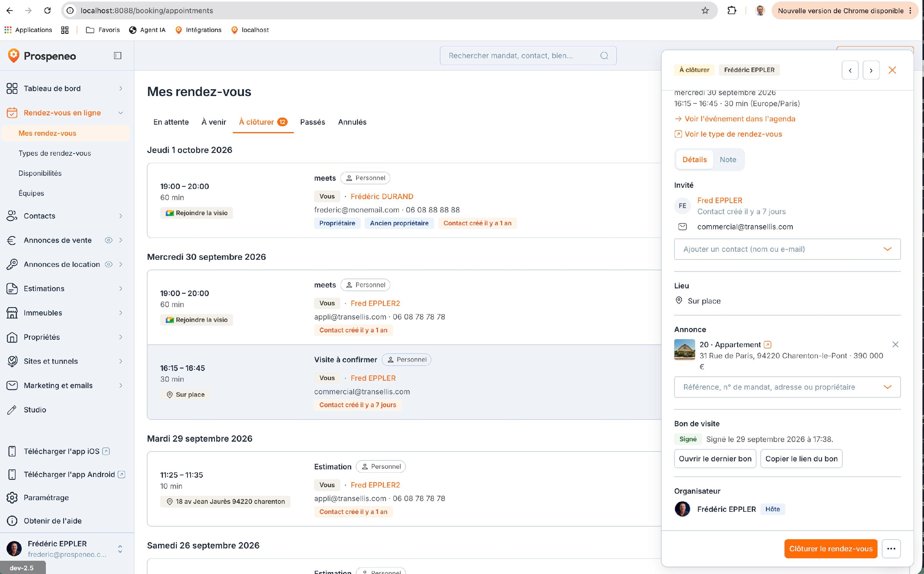This screenshot has width=924, height=574.
Task: Open the more options ellipsis button
Action: (x=891, y=548)
